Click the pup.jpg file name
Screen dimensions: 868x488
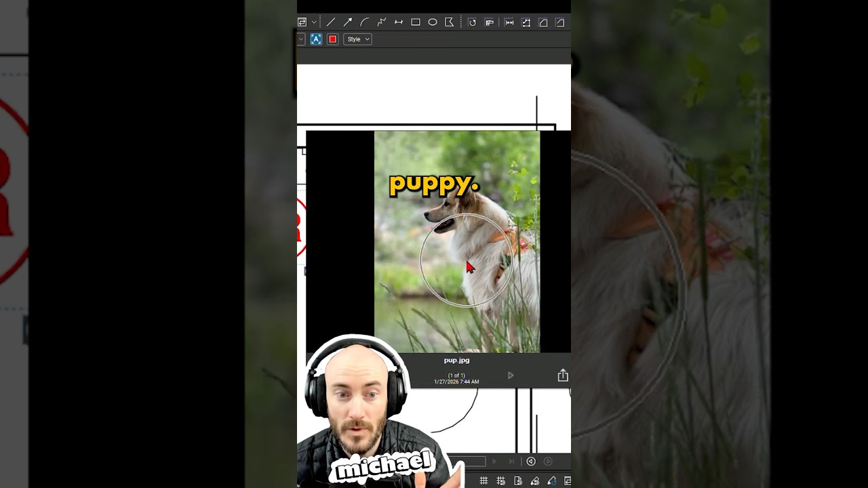click(x=456, y=361)
